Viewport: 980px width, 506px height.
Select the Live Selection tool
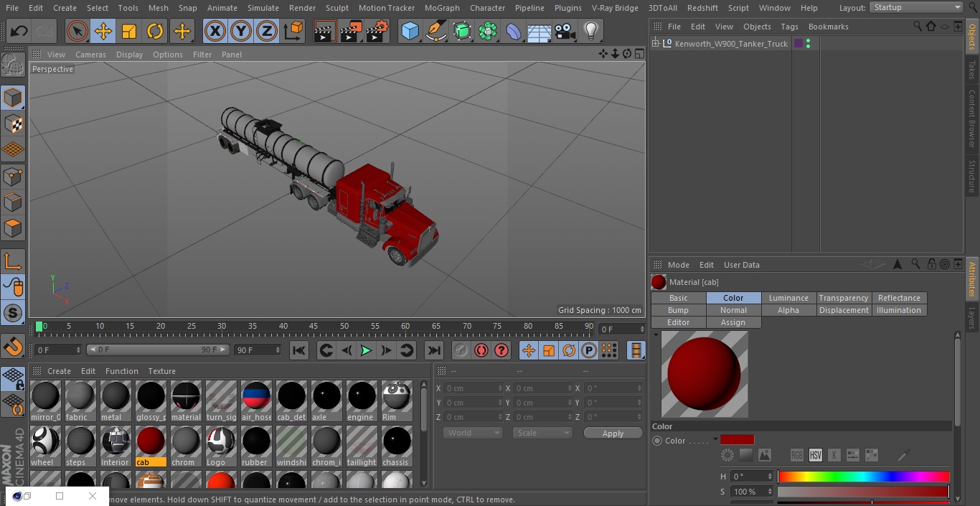coord(77,31)
